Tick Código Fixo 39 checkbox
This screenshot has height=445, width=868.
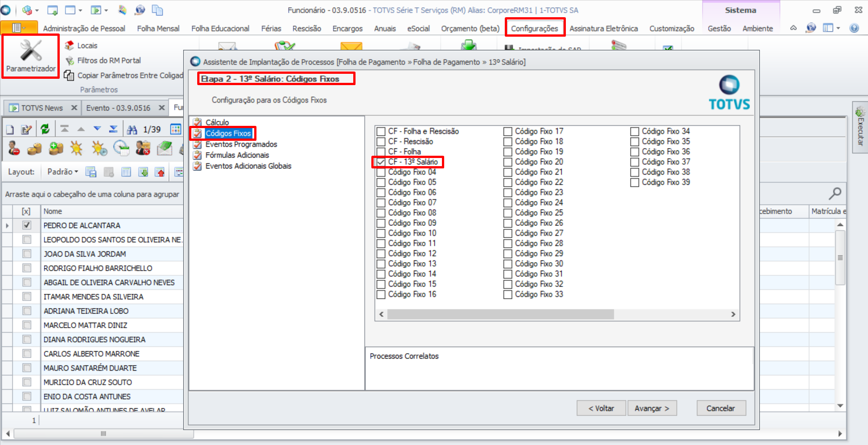coord(635,182)
